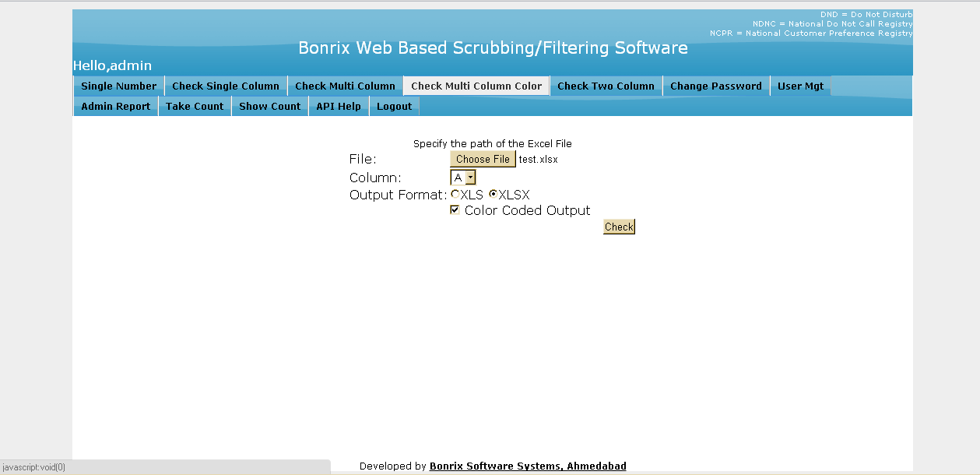This screenshot has width=980, height=475.
Task: Select the XLSX output format radio
Action: click(x=493, y=194)
